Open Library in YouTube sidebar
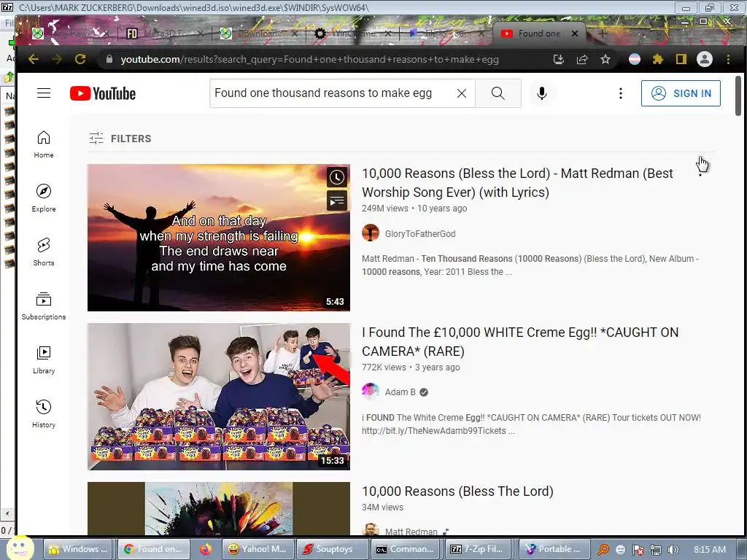The image size is (747, 560). pos(44,359)
